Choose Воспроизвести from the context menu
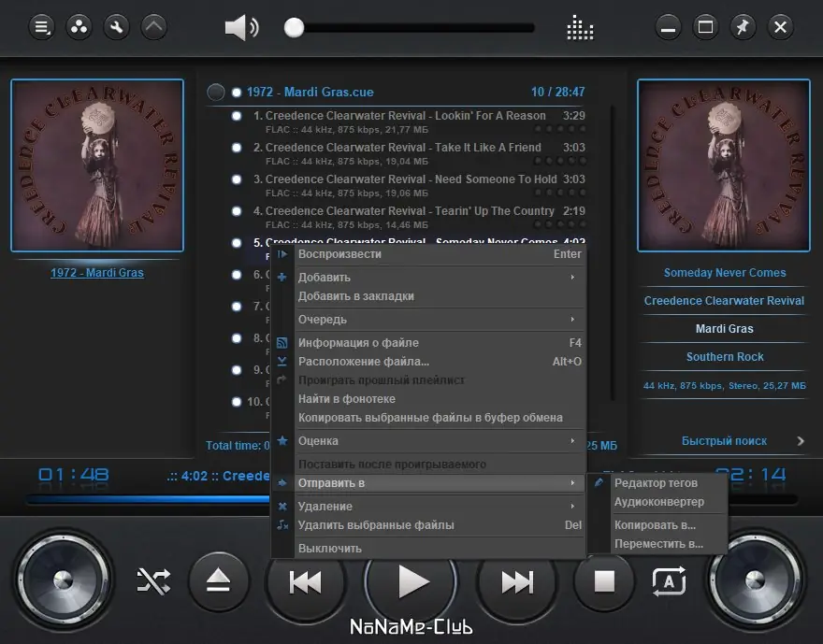This screenshot has height=644, width=823. (x=428, y=254)
